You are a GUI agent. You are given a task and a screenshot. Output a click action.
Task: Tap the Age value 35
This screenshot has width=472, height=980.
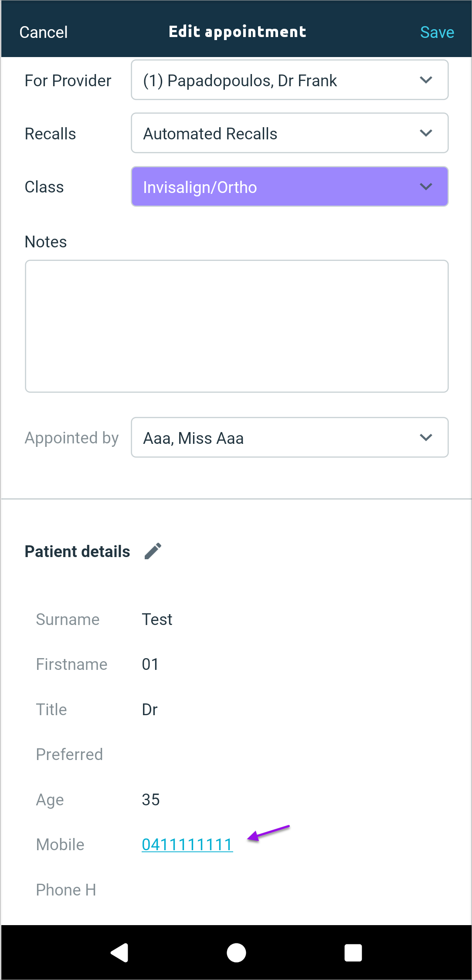[151, 800]
